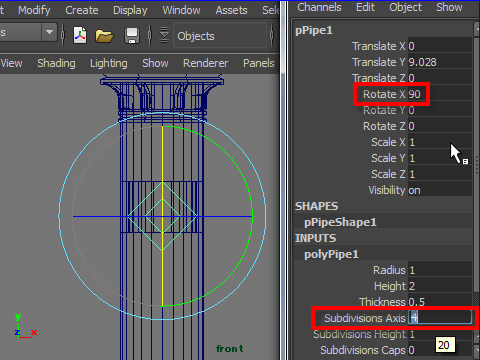Click the selection mask menu icon beside Objects
Image resolution: width=480 pixels, height=360 pixels.
(164, 35)
